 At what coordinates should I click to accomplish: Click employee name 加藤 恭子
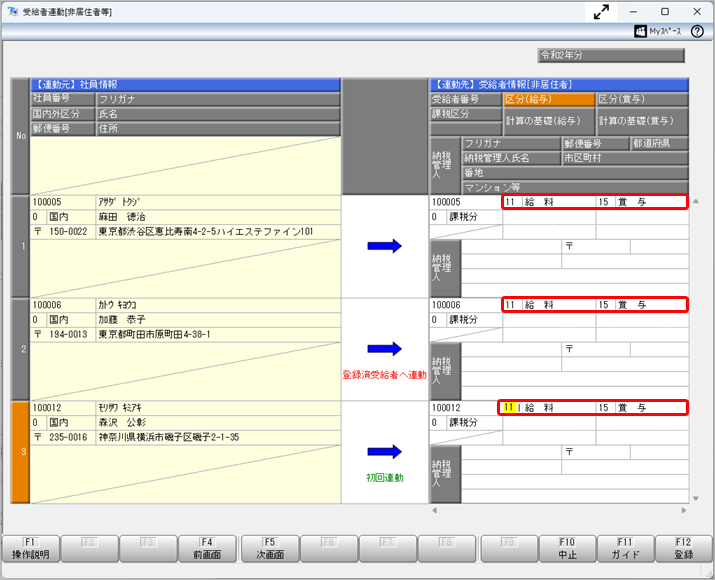(122, 320)
